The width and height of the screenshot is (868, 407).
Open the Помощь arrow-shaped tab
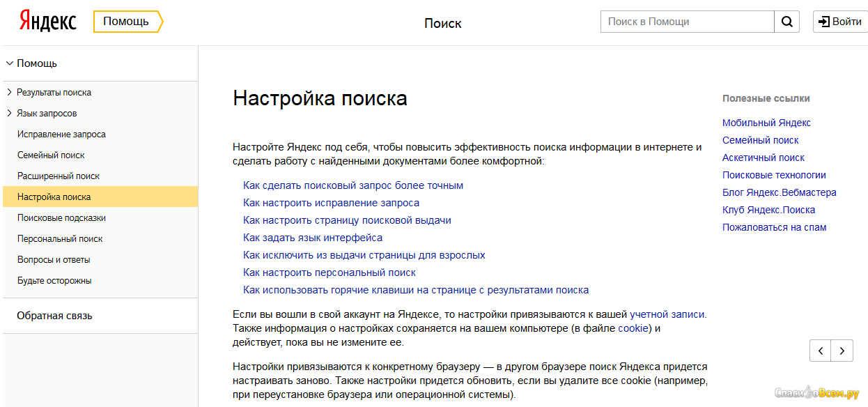pyautogui.click(x=128, y=22)
